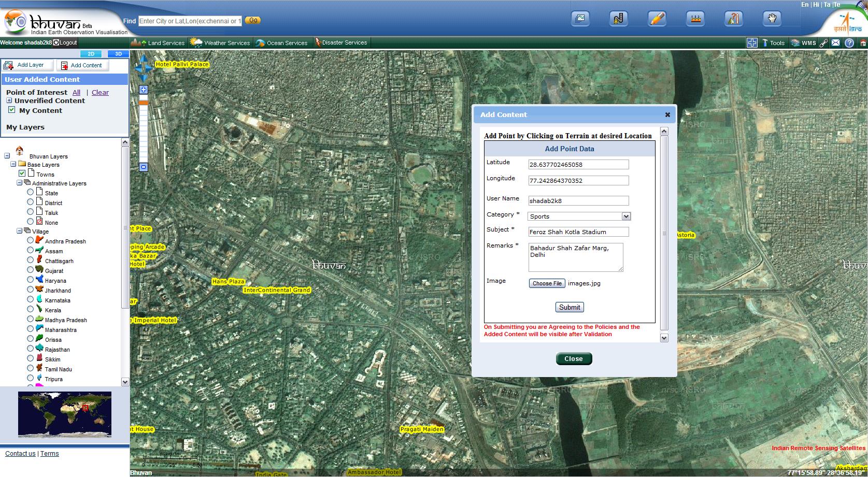Screen dimensions: 868x477
Task: Switch to 2D view tab
Action: [91, 54]
